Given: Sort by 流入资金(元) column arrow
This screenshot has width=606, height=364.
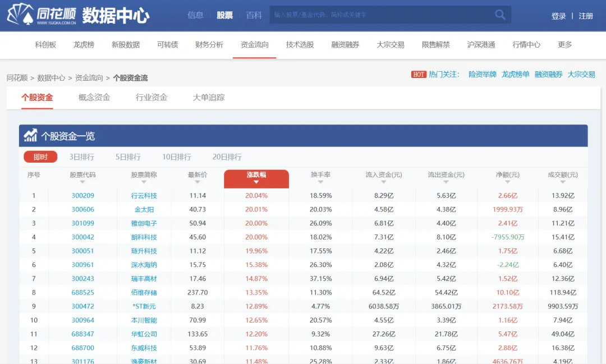Looking at the screenshot, I should pyautogui.click(x=384, y=182).
